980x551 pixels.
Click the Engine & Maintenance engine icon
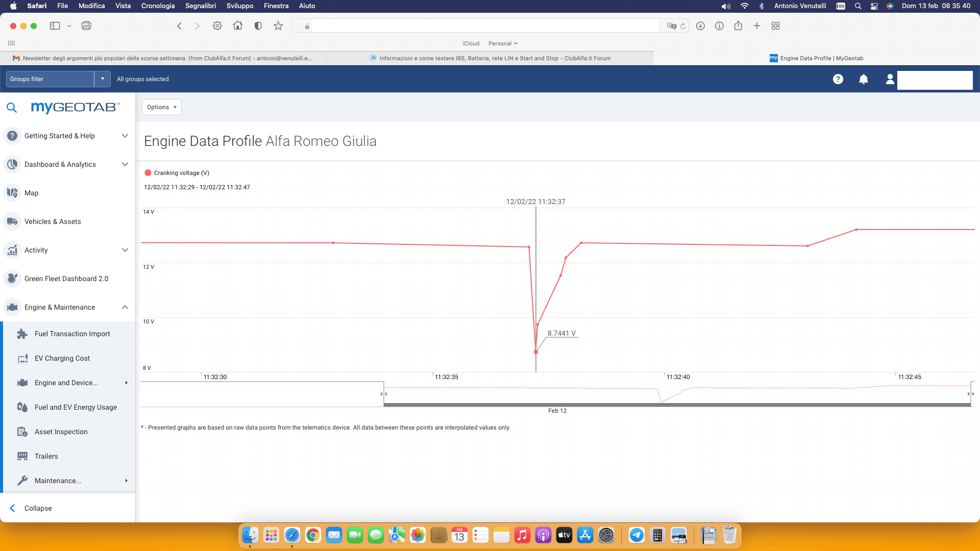pyautogui.click(x=12, y=307)
